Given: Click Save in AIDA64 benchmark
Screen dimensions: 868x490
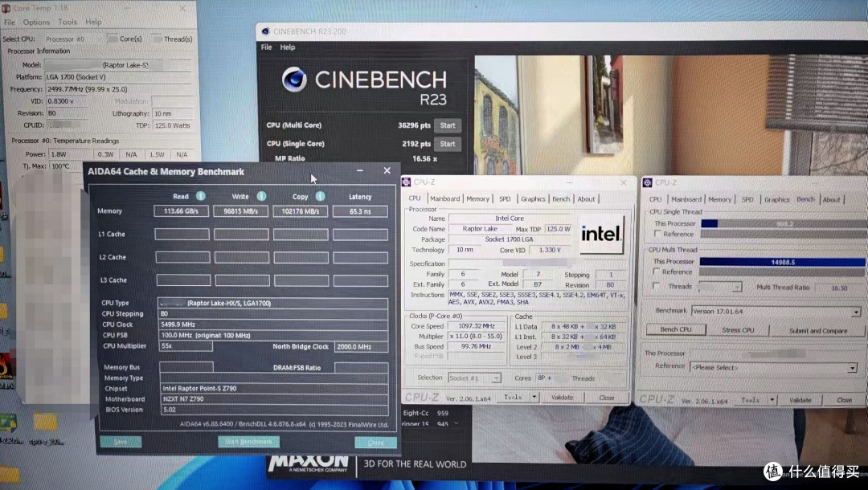Looking at the screenshot, I should [121, 442].
